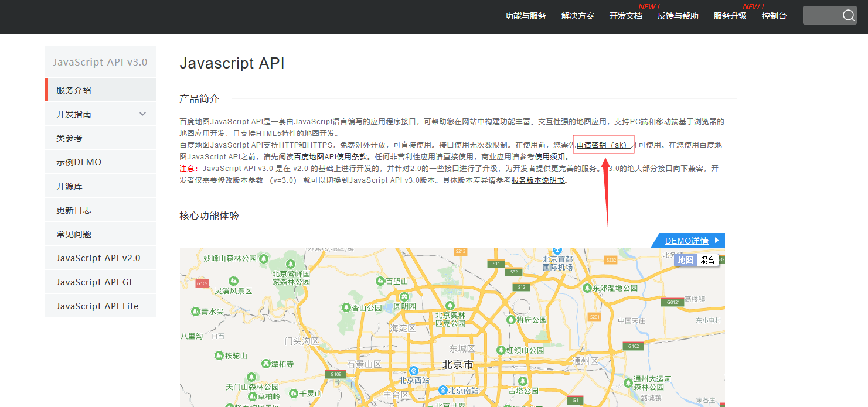Click the airport icon above 北京首都国际机场

coord(558,251)
